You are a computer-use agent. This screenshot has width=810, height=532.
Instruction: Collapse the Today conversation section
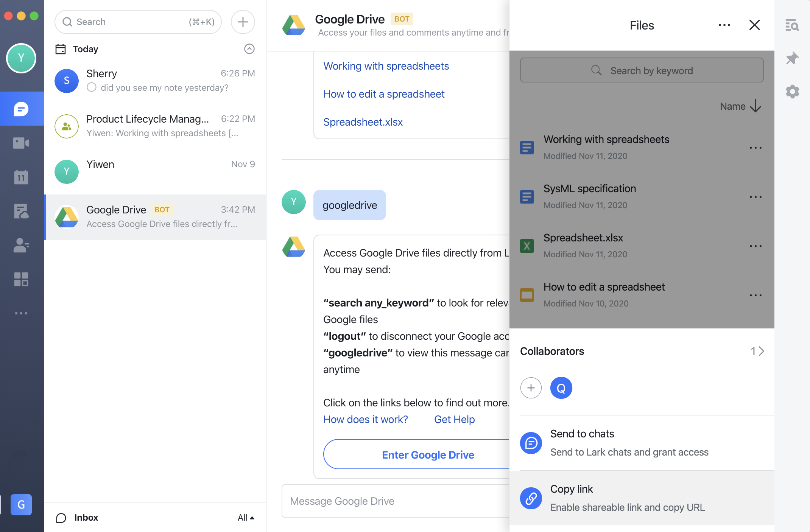point(249,49)
